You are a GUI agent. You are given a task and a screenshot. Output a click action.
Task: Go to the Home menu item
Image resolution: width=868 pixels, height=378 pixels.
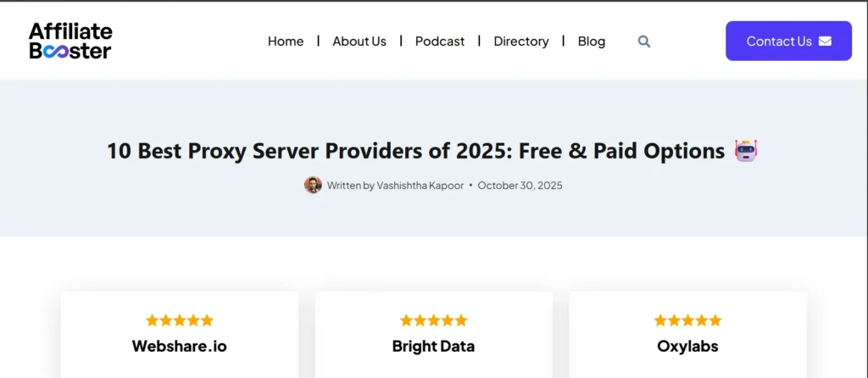[x=286, y=42]
